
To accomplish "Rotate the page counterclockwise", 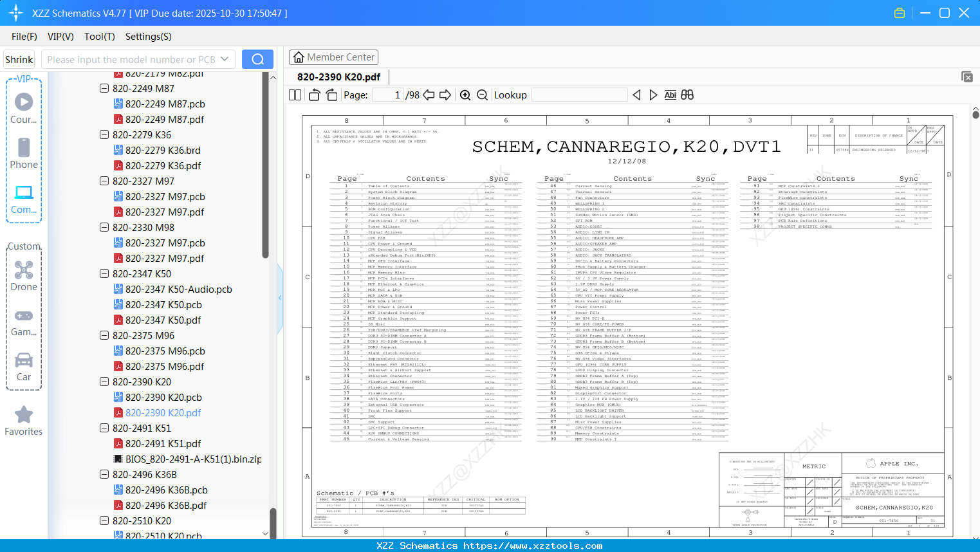I will tap(315, 95).
